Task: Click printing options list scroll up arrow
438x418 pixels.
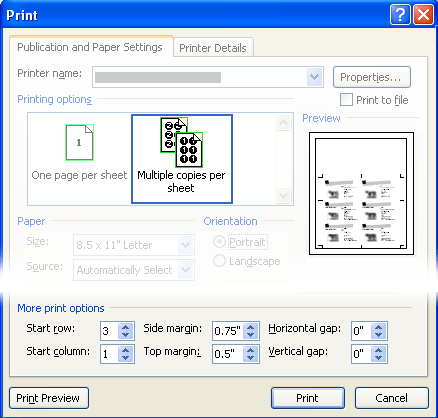Action: point(284,123)
